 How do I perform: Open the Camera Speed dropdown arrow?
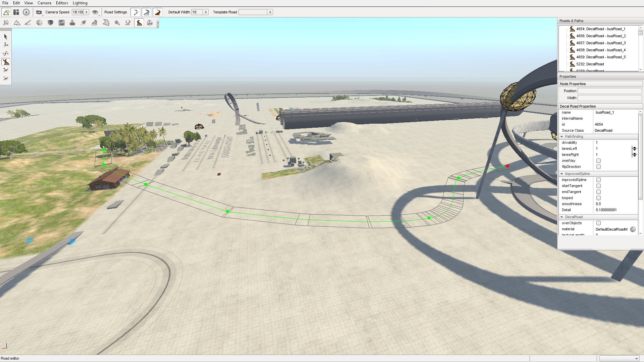(x=87, y=12)
